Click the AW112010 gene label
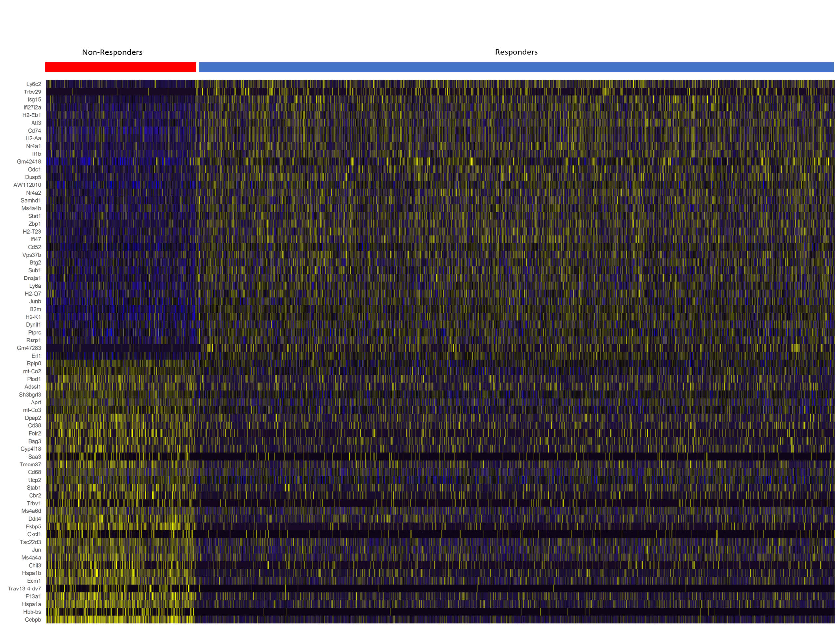Viewport: 840px width, 640px height. pyautogui.click(x=28, y=185)
